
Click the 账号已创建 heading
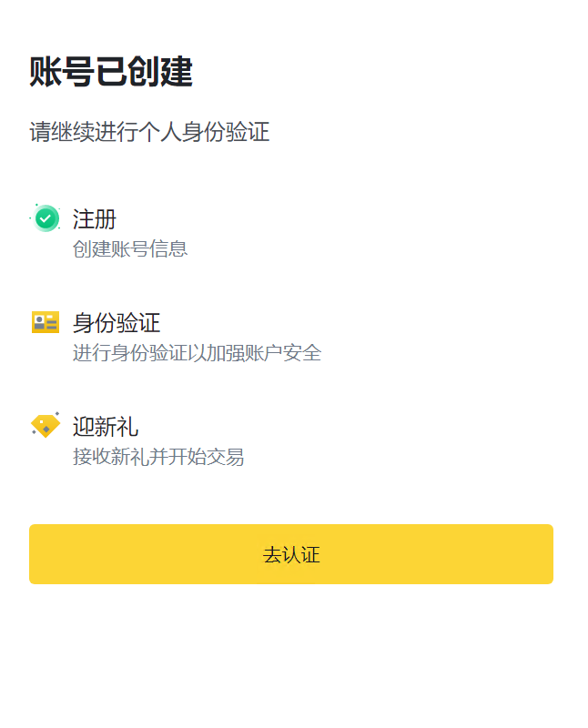(111, 72)
